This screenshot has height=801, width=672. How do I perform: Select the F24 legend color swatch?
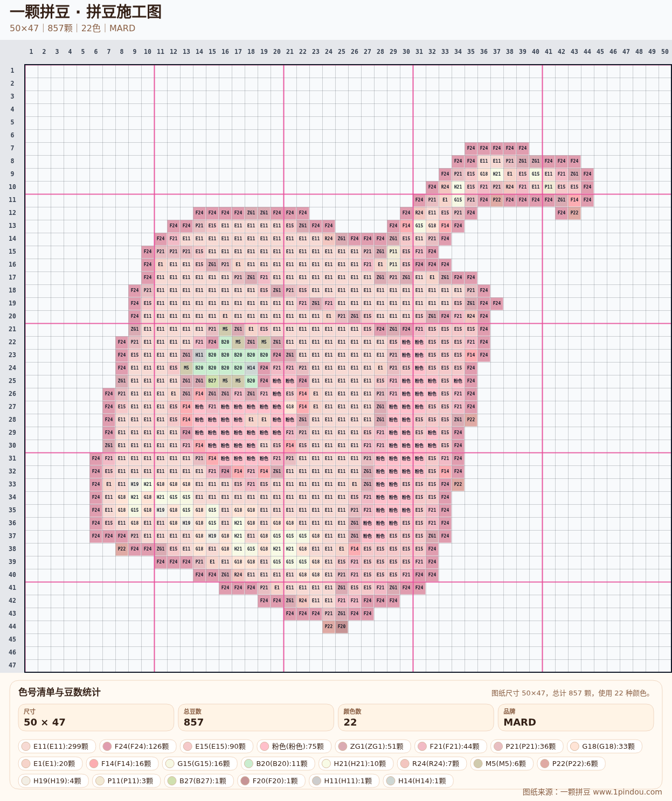tap(107, 747)
